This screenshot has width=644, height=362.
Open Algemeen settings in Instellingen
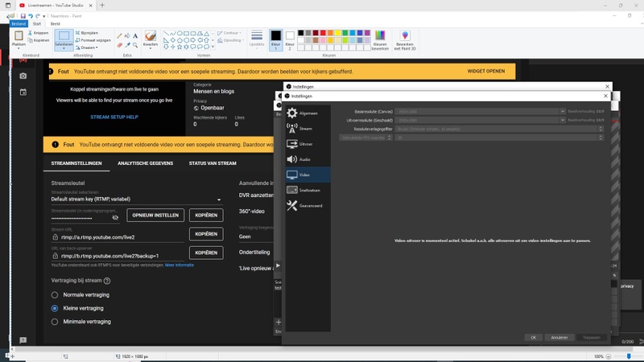[308, 113]
